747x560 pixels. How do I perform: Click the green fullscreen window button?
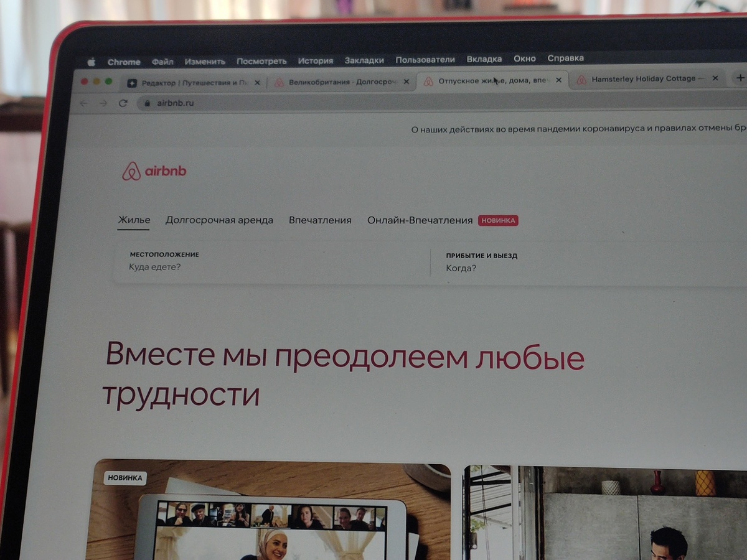(108, 82)
